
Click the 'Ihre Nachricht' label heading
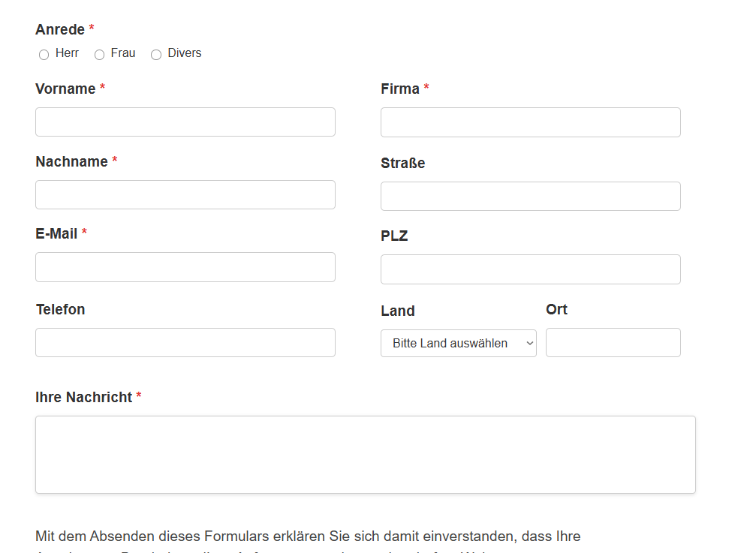click(83, 397)
